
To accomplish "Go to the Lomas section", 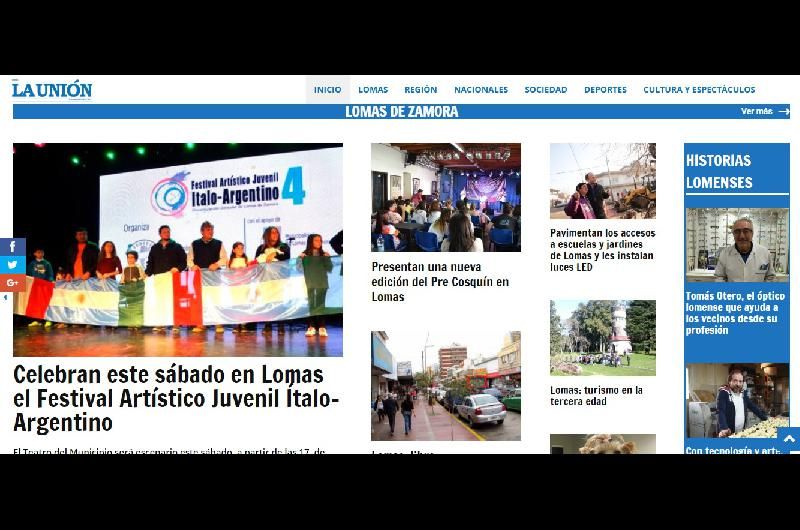I will (373, 90).
